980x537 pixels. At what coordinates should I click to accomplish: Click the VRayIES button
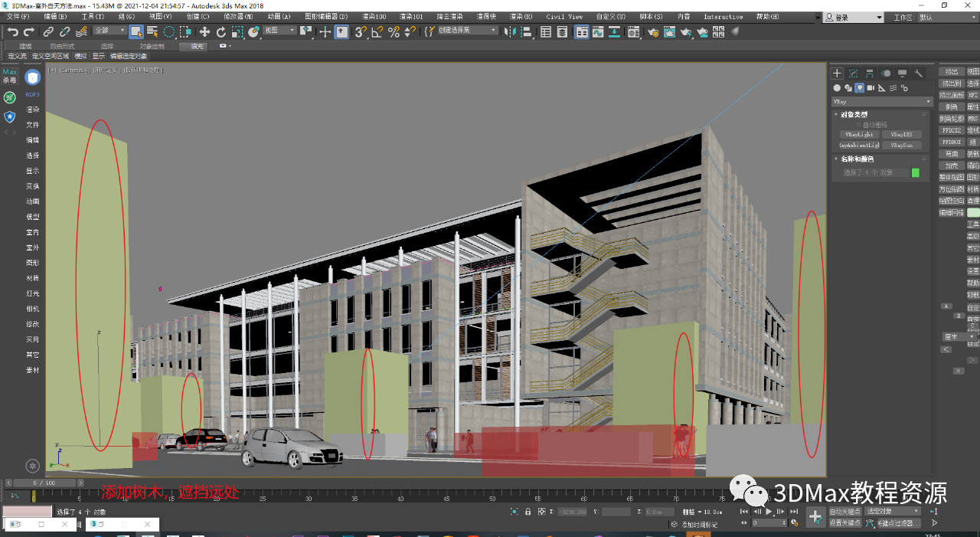click(x=901, y=134)
